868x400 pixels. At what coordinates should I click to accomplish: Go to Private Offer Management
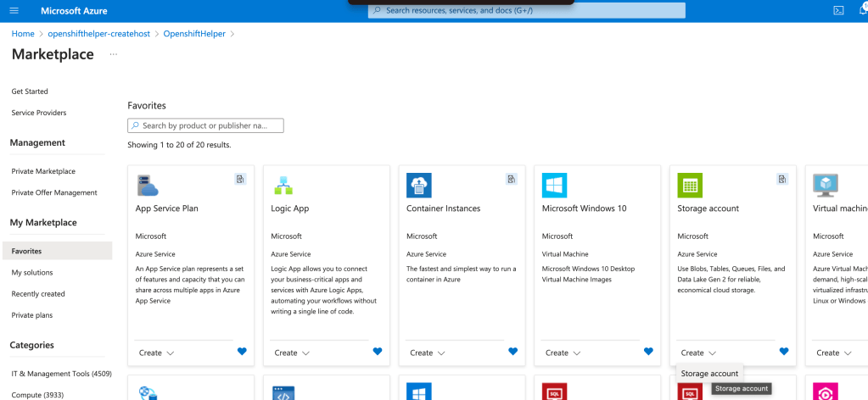[54, 193]
